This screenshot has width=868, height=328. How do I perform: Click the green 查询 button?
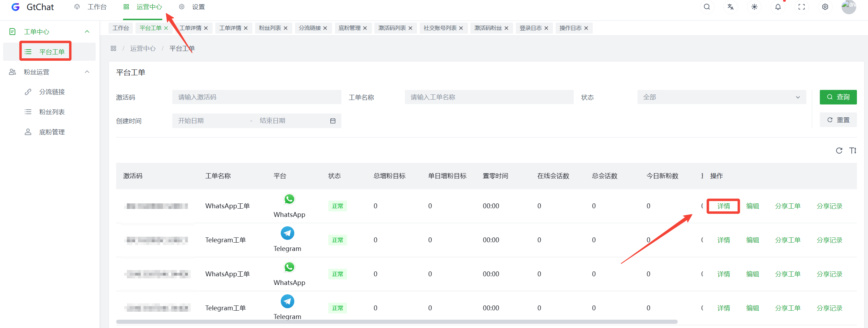pos(838,97)
